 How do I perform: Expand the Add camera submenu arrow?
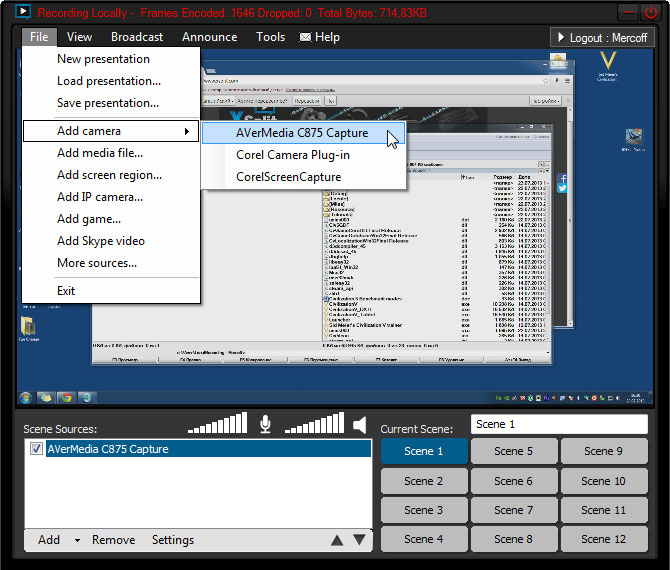tap(187, 131)
